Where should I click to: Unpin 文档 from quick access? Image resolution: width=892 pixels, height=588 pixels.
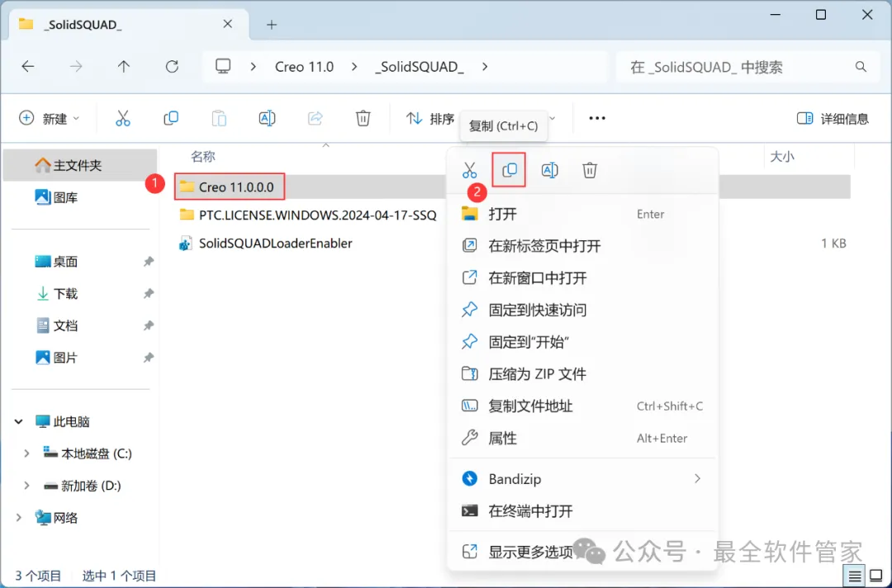tap(148, 325)
